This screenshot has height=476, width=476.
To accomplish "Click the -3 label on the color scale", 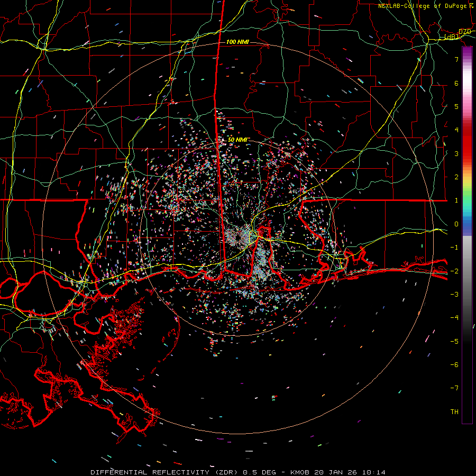I will click(x=454, y=295).
